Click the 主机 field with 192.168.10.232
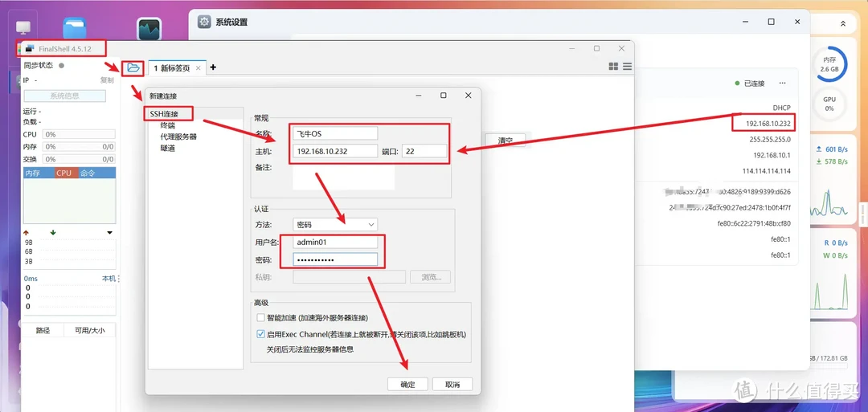The width and height of the screenshot is (868, 412). (x=335, y=151)
